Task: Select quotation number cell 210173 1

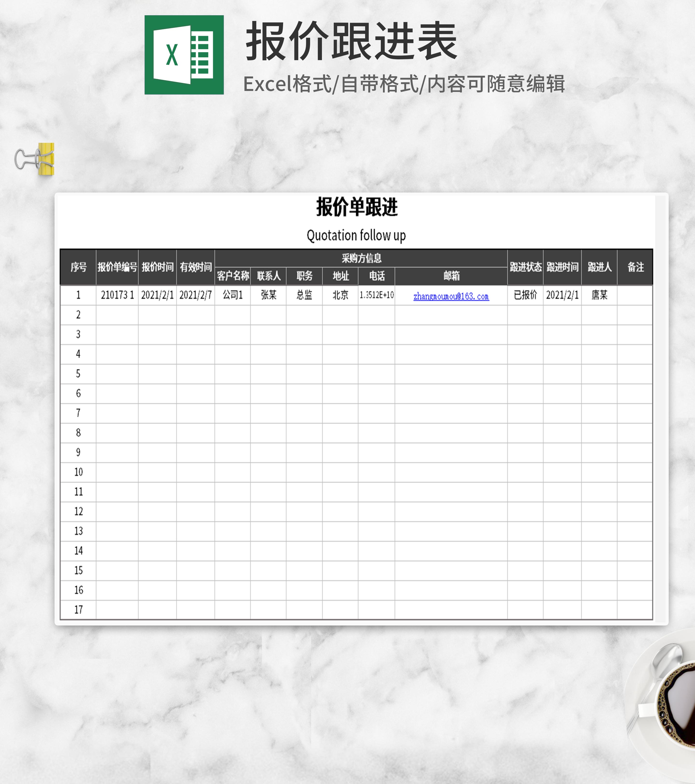Action: click(x=117, y=295)
